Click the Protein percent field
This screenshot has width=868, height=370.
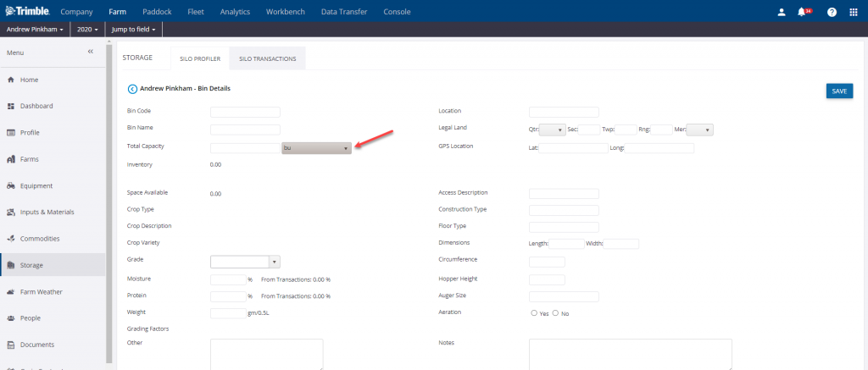pos(228,296)
